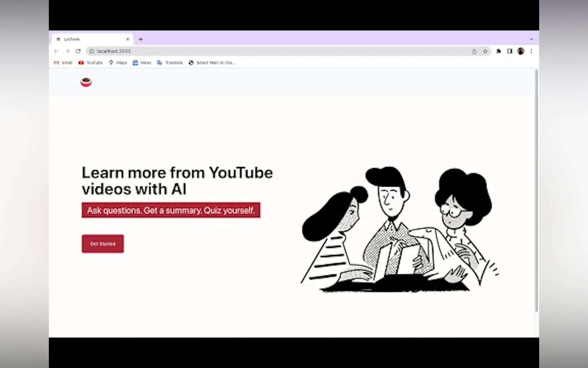
Task: Open the Chrome profile avatar
Action: click(x=521, y=51)
